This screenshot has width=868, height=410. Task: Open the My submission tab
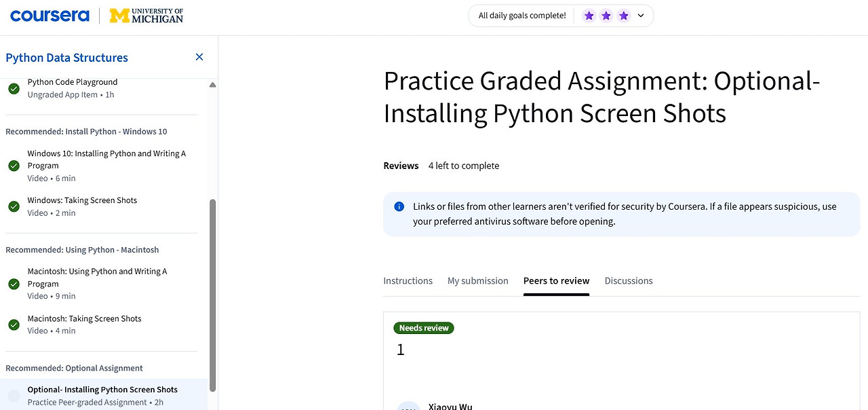[477, 281]
